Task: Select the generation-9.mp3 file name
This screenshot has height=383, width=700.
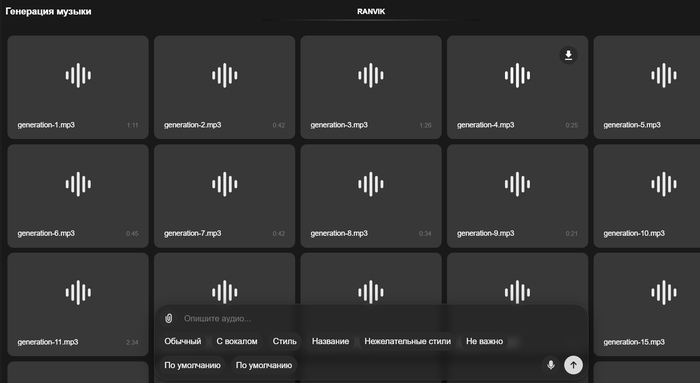Action: tap(485, 233)
